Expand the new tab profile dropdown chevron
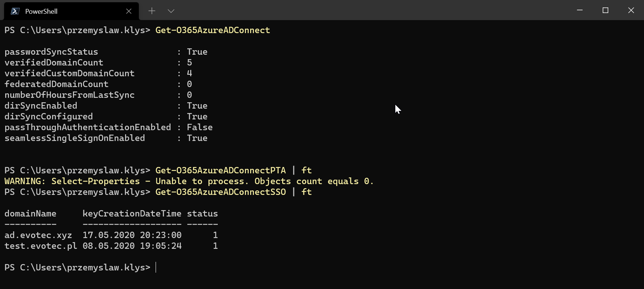 point(171,11)
